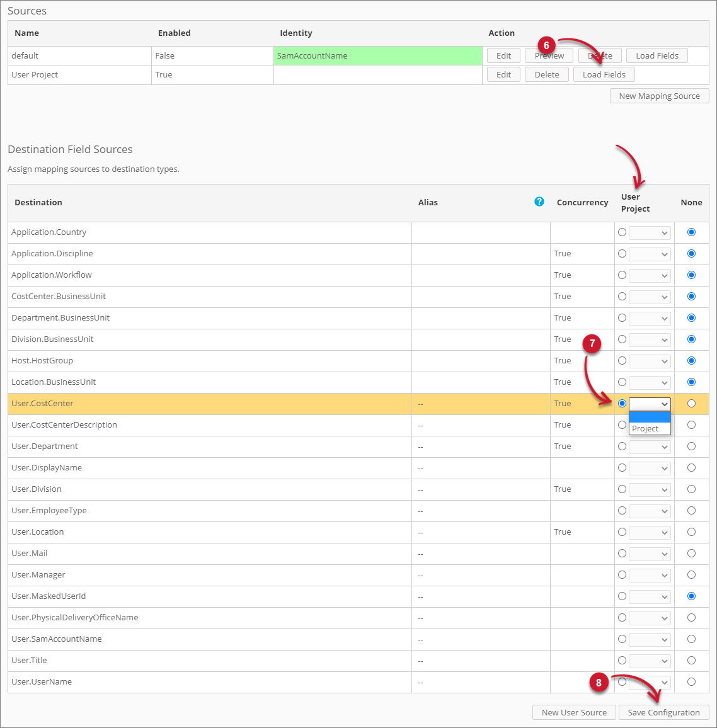Select Project from the open dropdown list

point(648,428)
